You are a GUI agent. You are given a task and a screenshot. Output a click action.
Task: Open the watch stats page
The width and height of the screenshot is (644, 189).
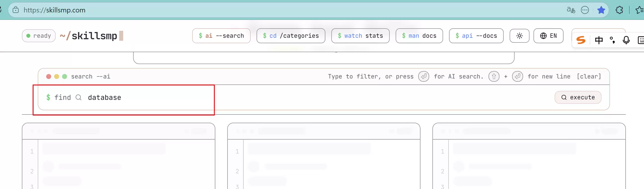point(360,36)
